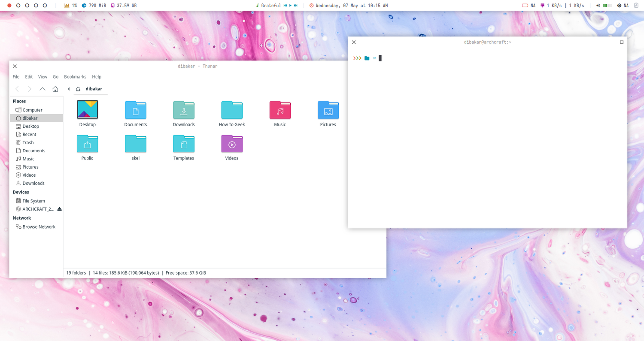Click the Thunar status bar text
Viewport: 644px width, 341px height.
136,273
